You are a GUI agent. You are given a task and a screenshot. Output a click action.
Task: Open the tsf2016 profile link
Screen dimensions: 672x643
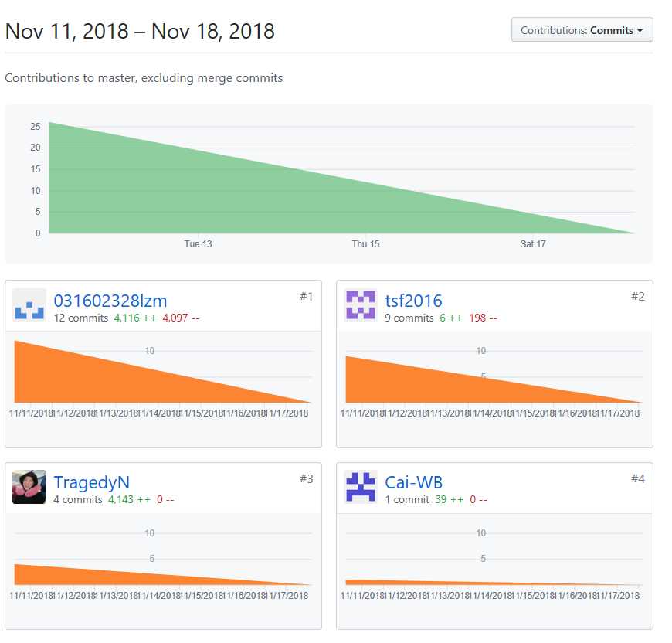(413, 301)
